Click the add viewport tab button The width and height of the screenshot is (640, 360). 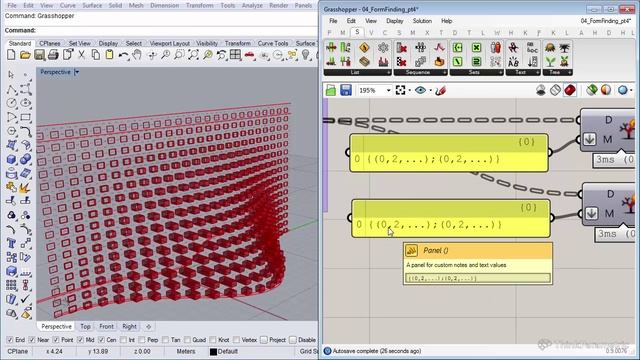point(149,327)
